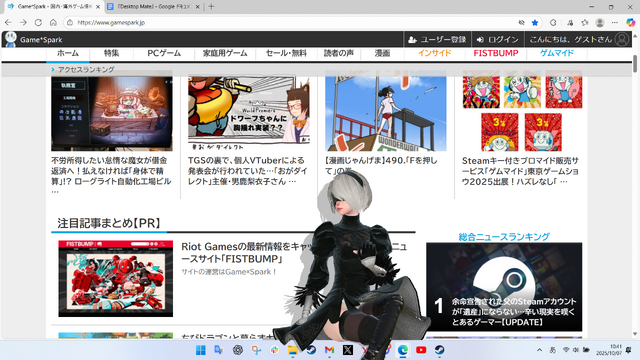Open the ホーム navigation tab
The width and height of the screenshot is (640, 360).
click(x=68, y=53)
